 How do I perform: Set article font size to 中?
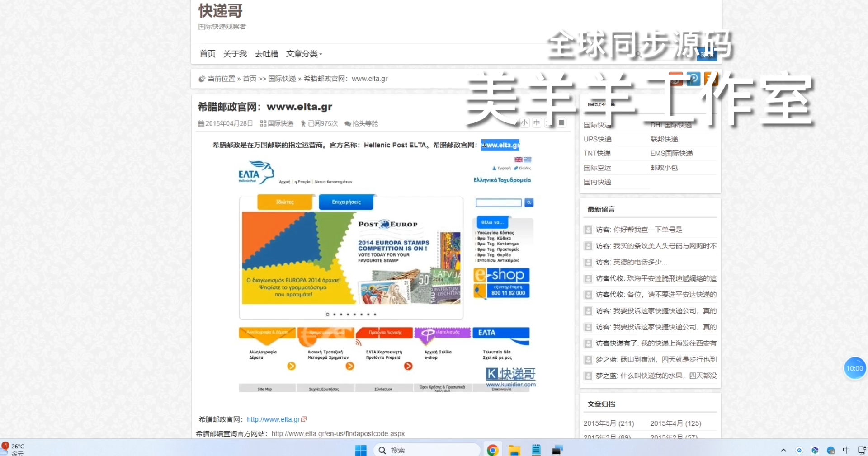coord(537,122)
